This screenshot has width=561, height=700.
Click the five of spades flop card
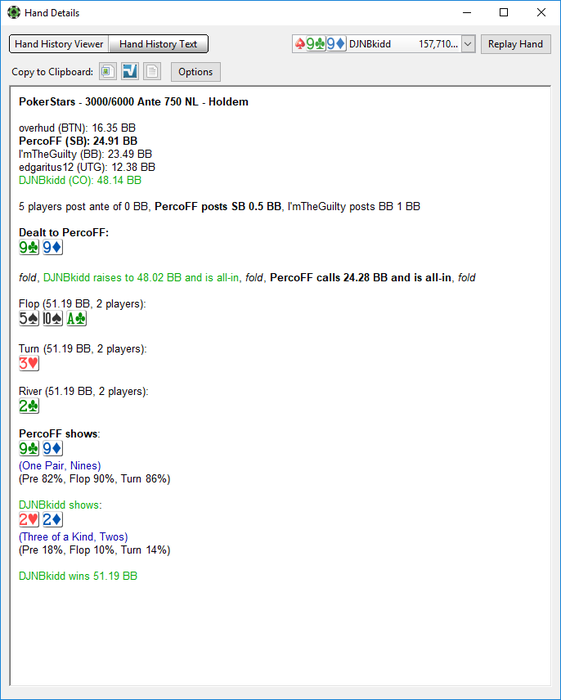[x=29, y=318]
